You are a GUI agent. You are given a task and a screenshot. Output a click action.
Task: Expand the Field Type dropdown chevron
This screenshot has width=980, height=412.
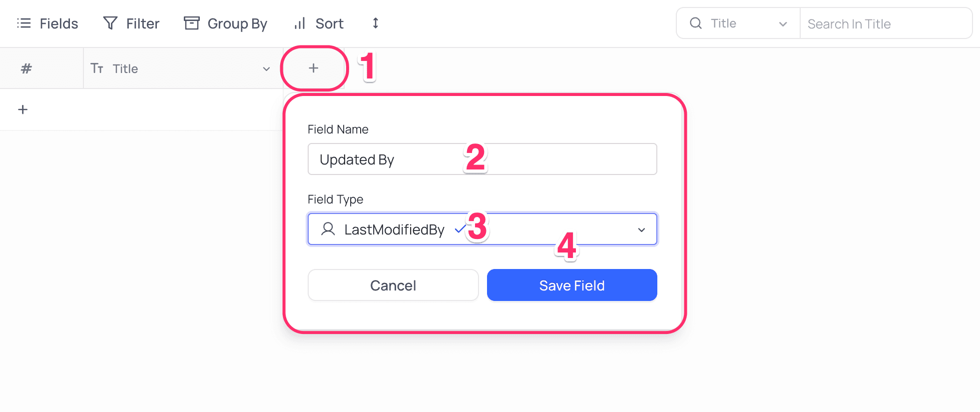[641, 229]
